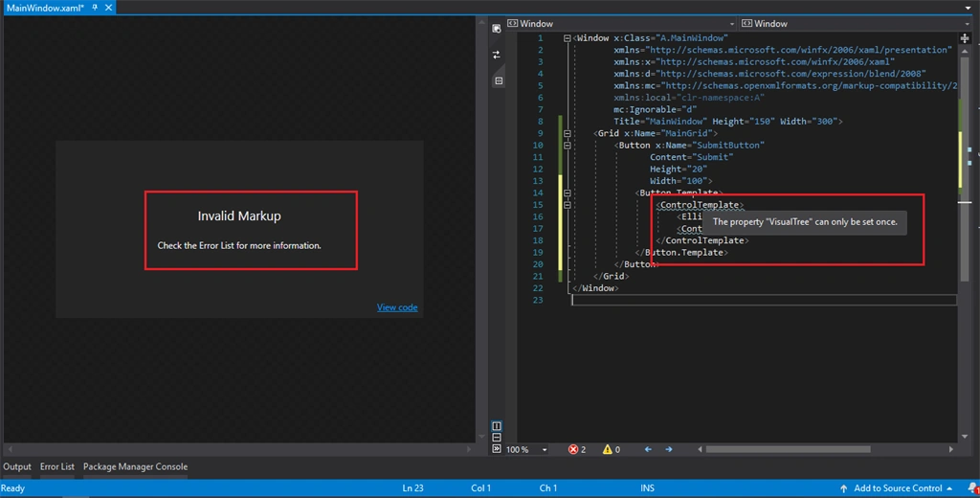
Task: Click the designer horizontal scrollbar left arrow
Action: (x=9, y=449)
